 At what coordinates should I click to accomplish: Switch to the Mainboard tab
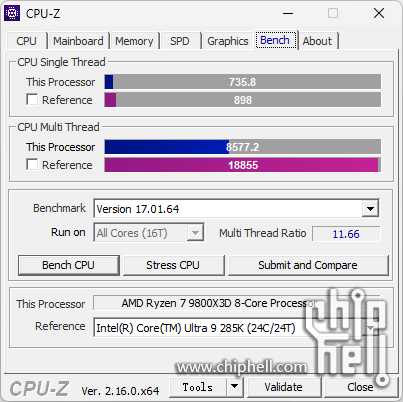[78, 41]
